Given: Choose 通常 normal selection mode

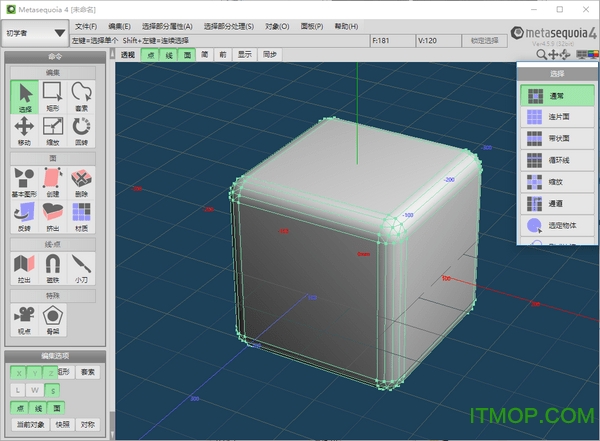Looking at the screenshot, I should tap(557, 96).
